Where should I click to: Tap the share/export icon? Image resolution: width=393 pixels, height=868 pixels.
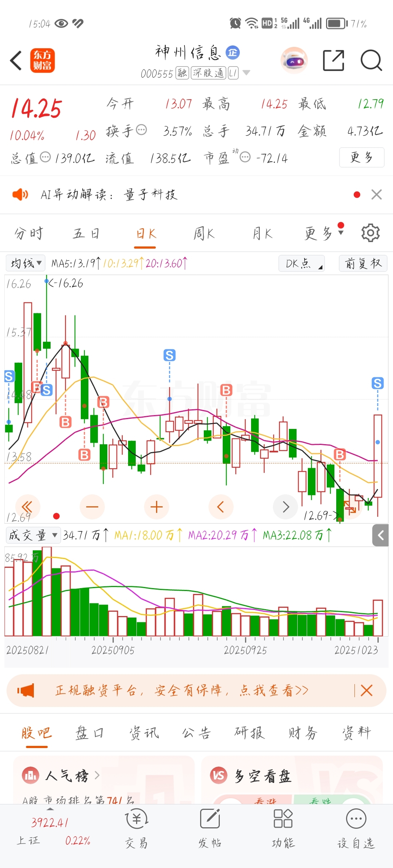(x=334, y=60)
